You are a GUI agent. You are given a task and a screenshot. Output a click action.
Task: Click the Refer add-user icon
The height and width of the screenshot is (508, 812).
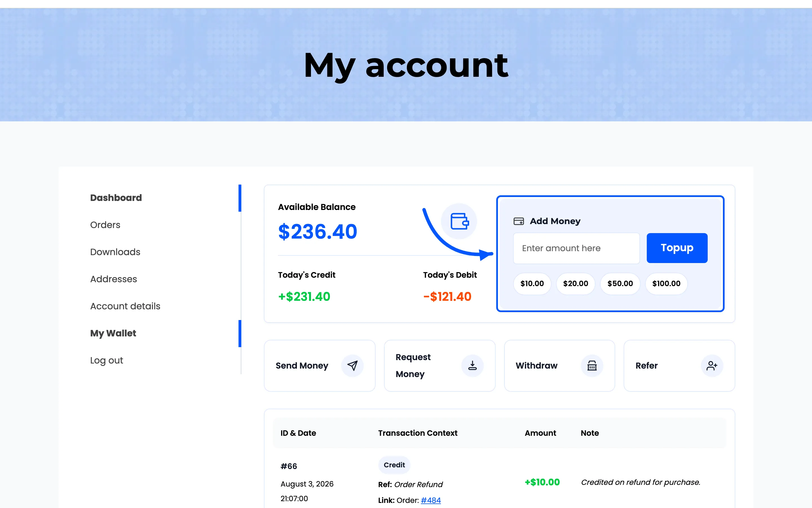712,365
